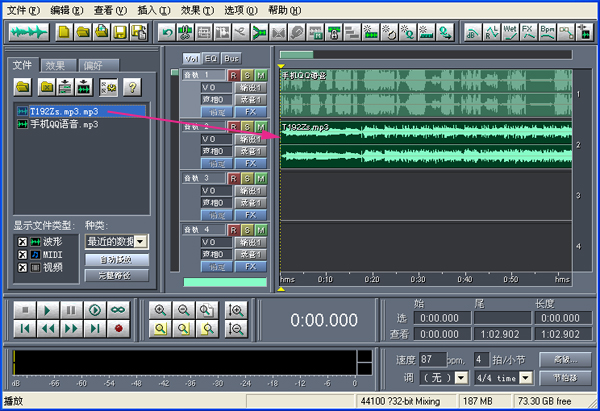The width and height of the screenshot is (600, 411).
Task: Zoom out horizontally with minus magnifier
Action: [184, 310]
